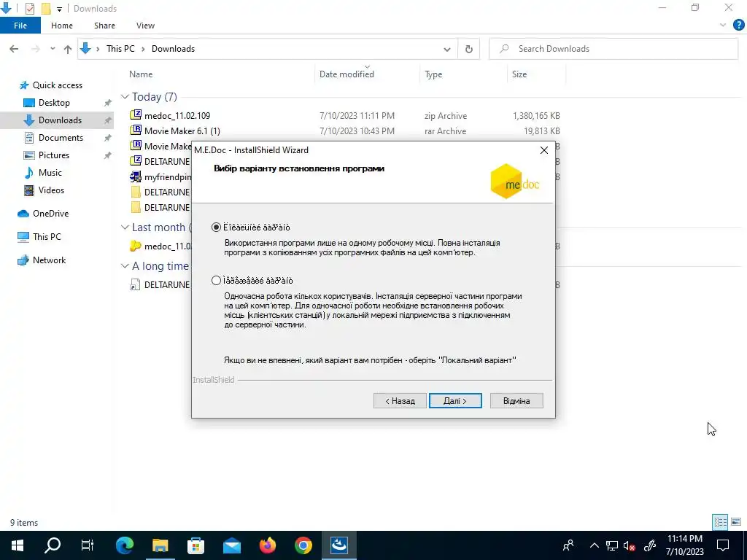Sort files by Name column
This screenshot has width=747, height=560.
141,74
